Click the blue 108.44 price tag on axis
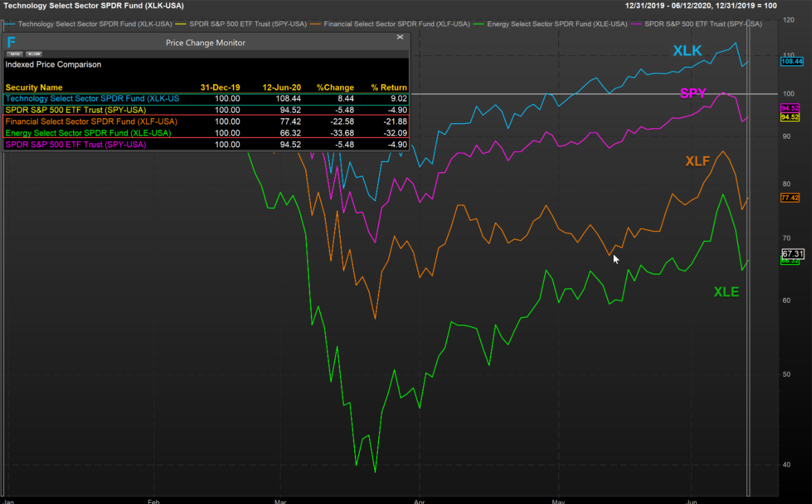Screen dimensions: 812x504 point(792,61)
